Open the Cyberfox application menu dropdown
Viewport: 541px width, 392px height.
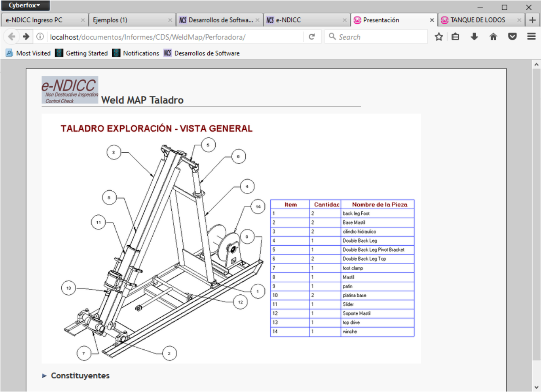25,5
